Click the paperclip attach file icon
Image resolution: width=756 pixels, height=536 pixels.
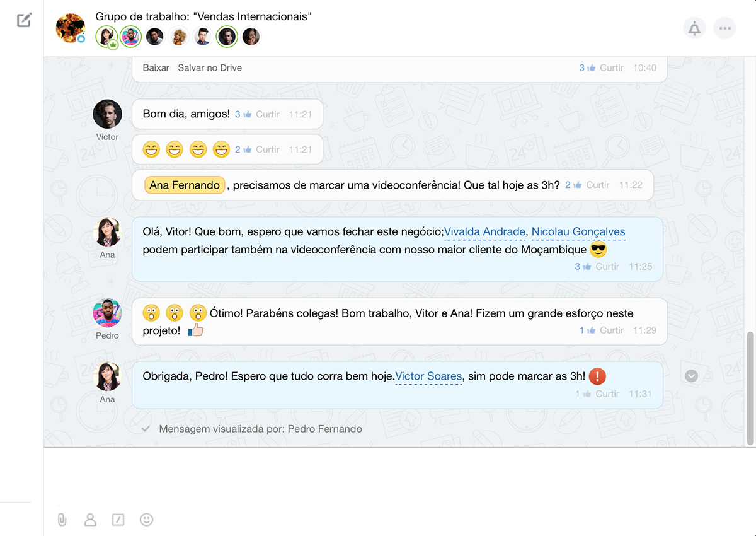coord(62,520)
